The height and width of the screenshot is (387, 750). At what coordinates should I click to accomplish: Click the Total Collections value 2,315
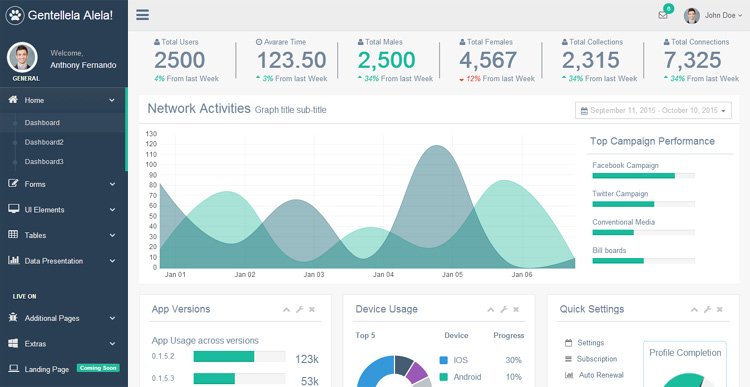pos(590,60)
